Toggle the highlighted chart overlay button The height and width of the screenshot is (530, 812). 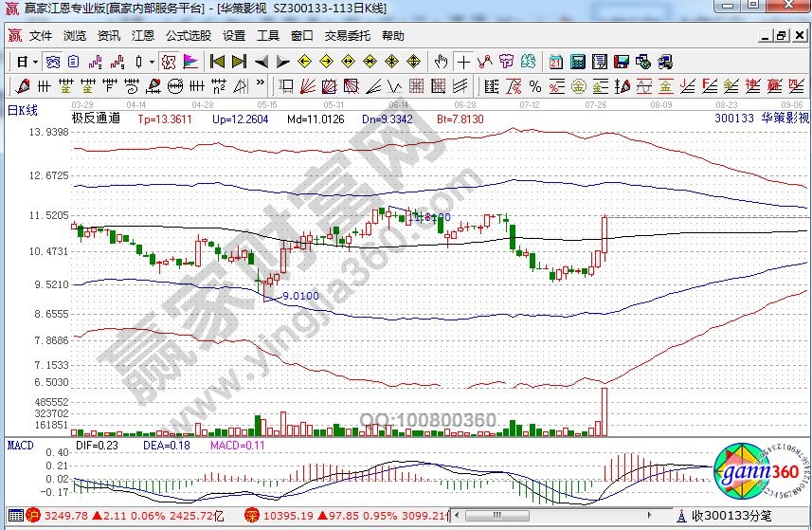pos(53,62)
